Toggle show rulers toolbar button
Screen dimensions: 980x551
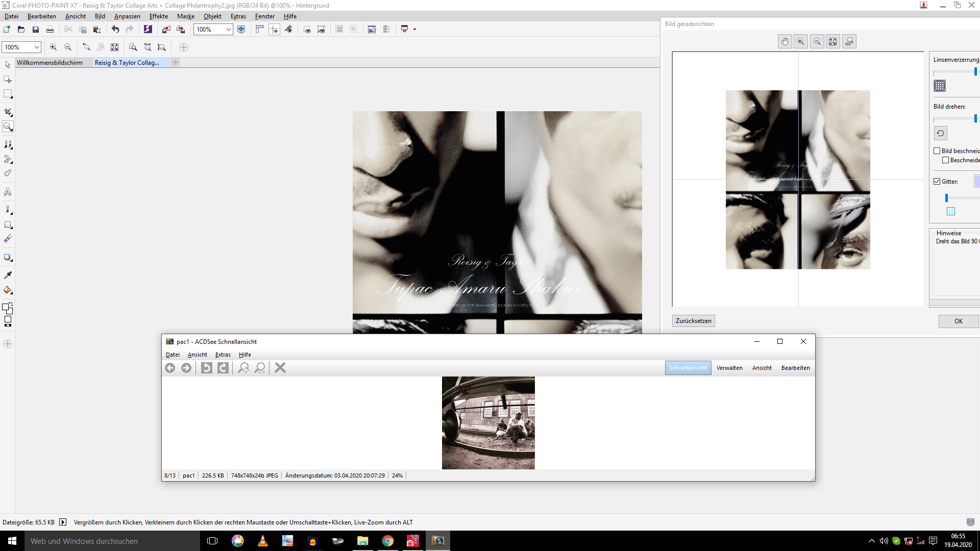260,30
